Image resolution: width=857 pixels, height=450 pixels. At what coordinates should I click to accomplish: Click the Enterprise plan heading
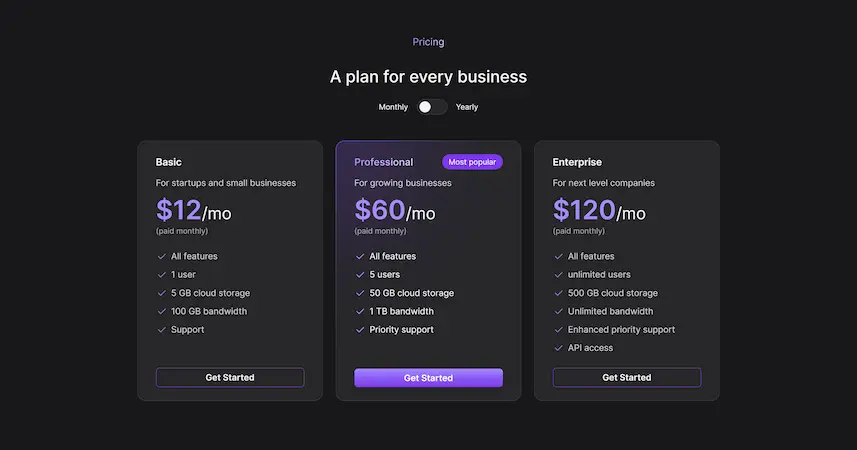pos(577,162)
